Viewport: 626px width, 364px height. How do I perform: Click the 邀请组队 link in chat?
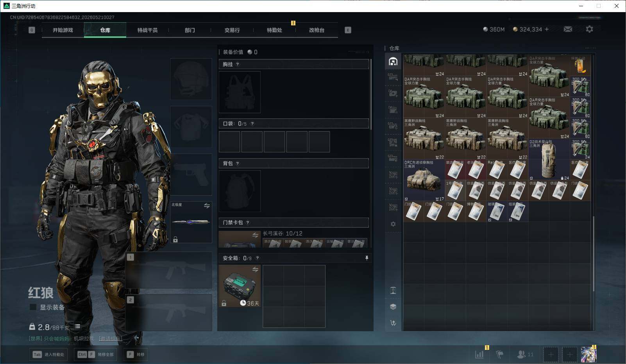click(111, 339)
